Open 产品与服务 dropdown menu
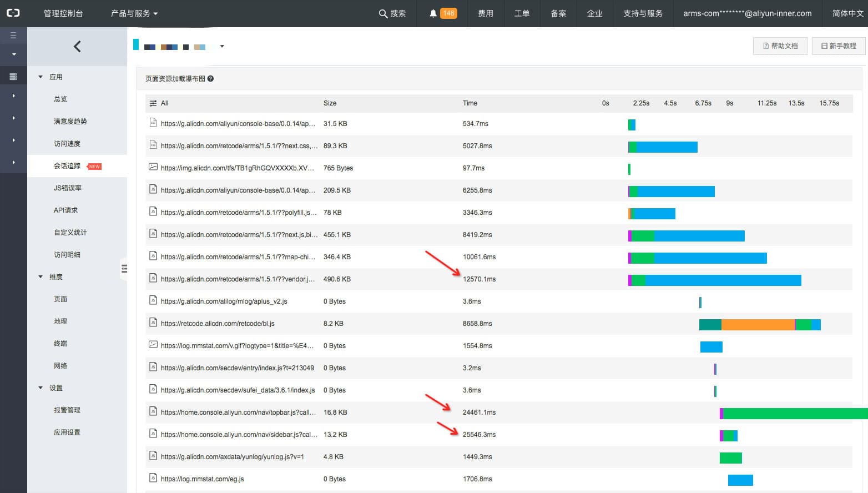Screen dimensions: 868x493 [134, 13]
